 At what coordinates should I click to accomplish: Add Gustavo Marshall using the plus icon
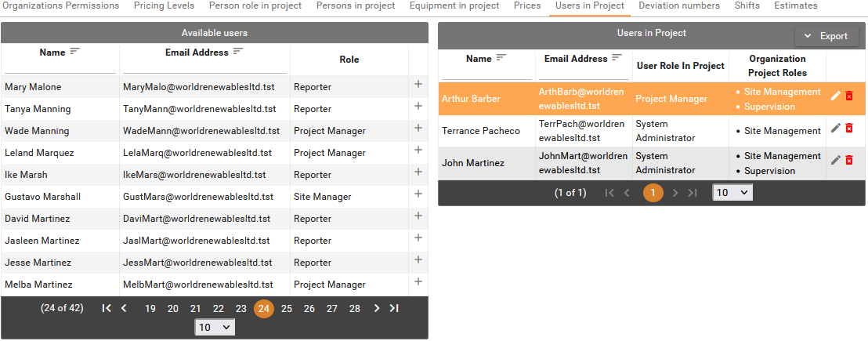point(418,194)
